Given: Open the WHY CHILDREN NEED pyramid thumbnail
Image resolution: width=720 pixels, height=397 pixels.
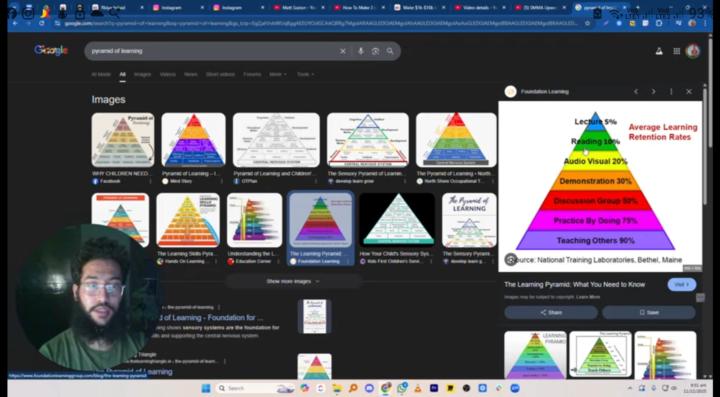Looking at the screenshot, I should click(x=123, y=140).
